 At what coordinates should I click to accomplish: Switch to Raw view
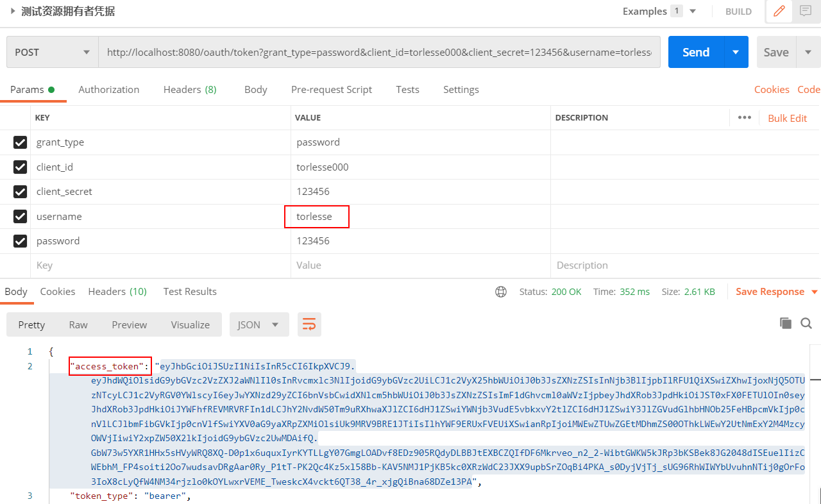pos(78,324)
